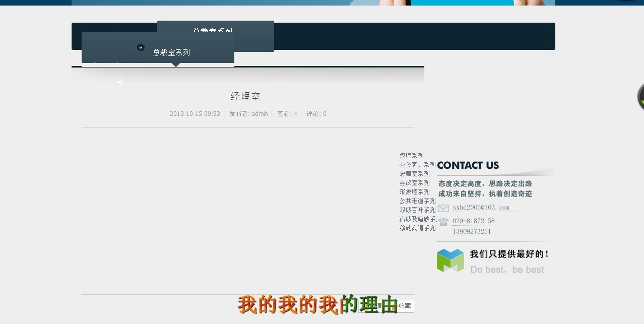Click the Do best, be best text
This screenshot has width=644, height=324.
507,270
